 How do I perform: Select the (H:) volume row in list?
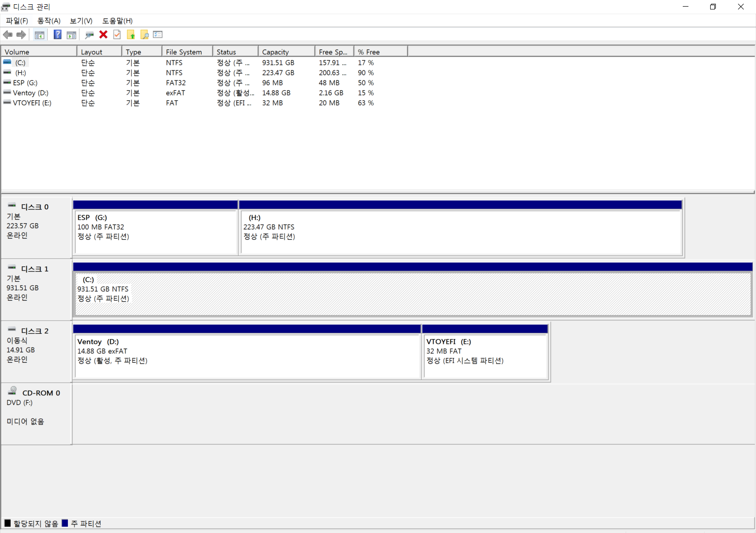tap(205, 72)
